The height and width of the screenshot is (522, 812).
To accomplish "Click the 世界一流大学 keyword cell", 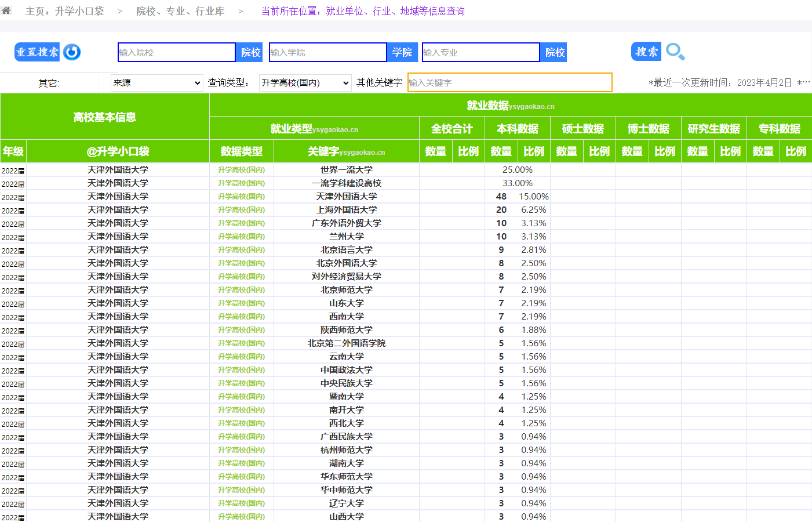I will [x=346, y=170].
